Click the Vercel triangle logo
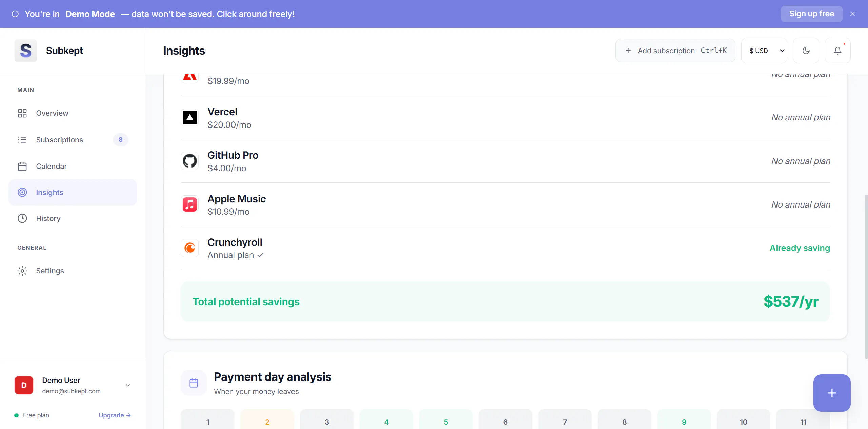 click(x=190, y=117)
